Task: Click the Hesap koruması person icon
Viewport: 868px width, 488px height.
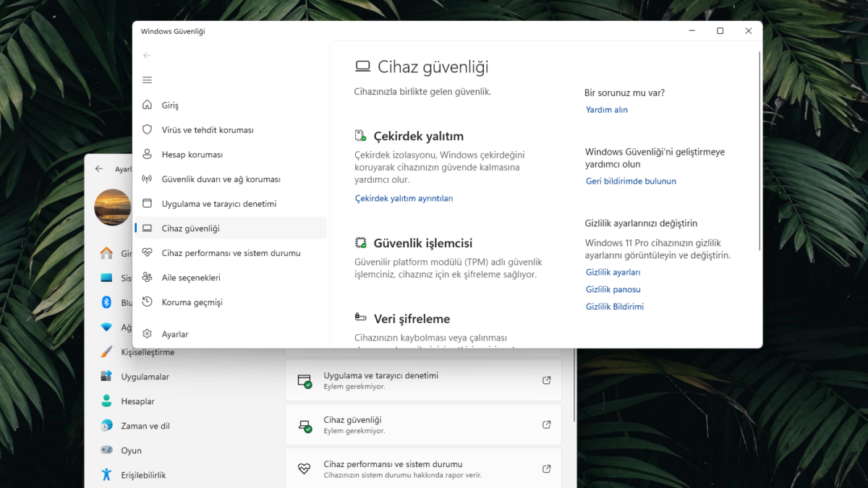Action: pos(147,154)
